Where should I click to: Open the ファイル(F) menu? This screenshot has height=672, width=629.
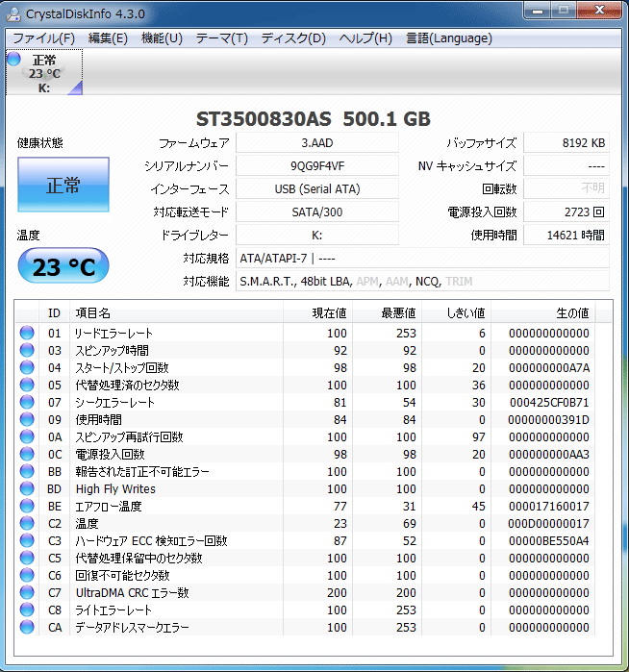[43, 38]
